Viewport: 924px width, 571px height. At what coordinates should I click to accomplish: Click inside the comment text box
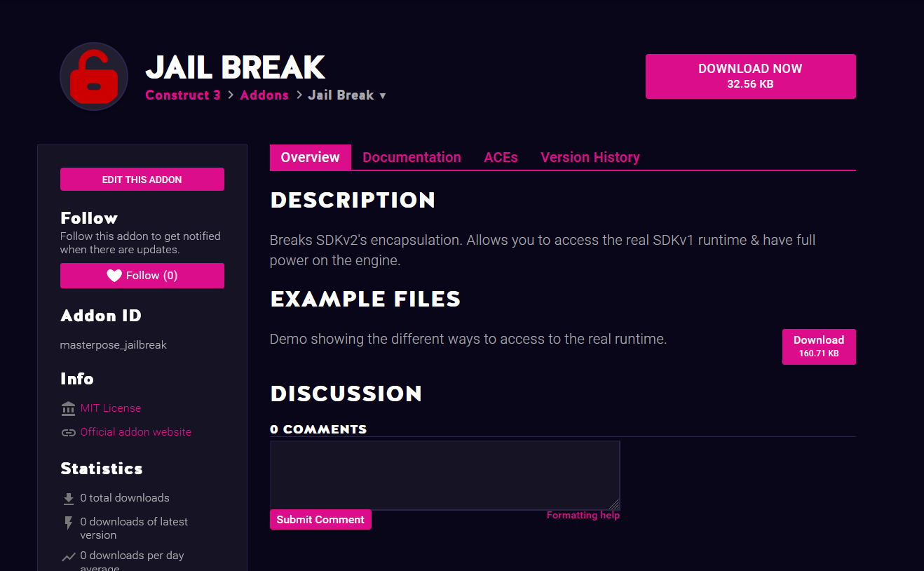coord(445,475)
